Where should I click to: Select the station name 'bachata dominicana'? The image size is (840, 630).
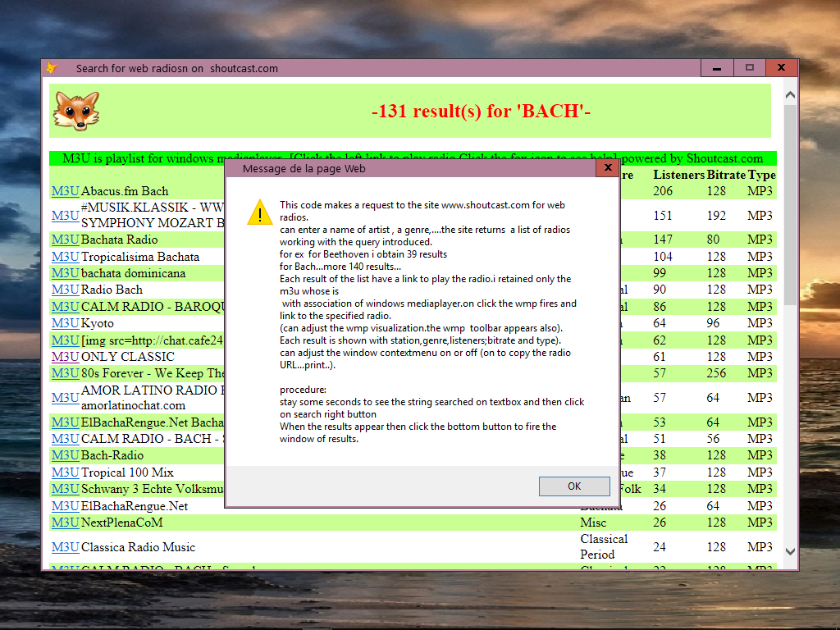click(134, 273)
